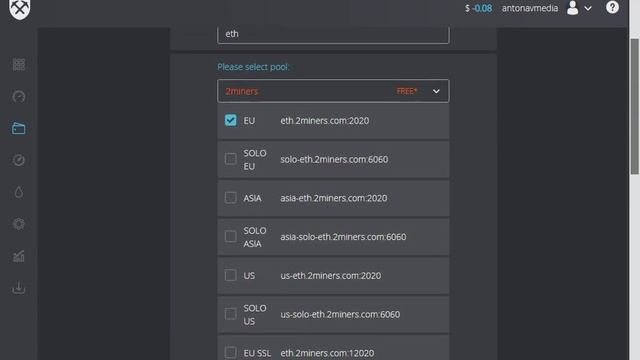
Task: Click address asia-solo-eth.2miners.com:6060
Action: pyautogui.click(x=343, y=237)
